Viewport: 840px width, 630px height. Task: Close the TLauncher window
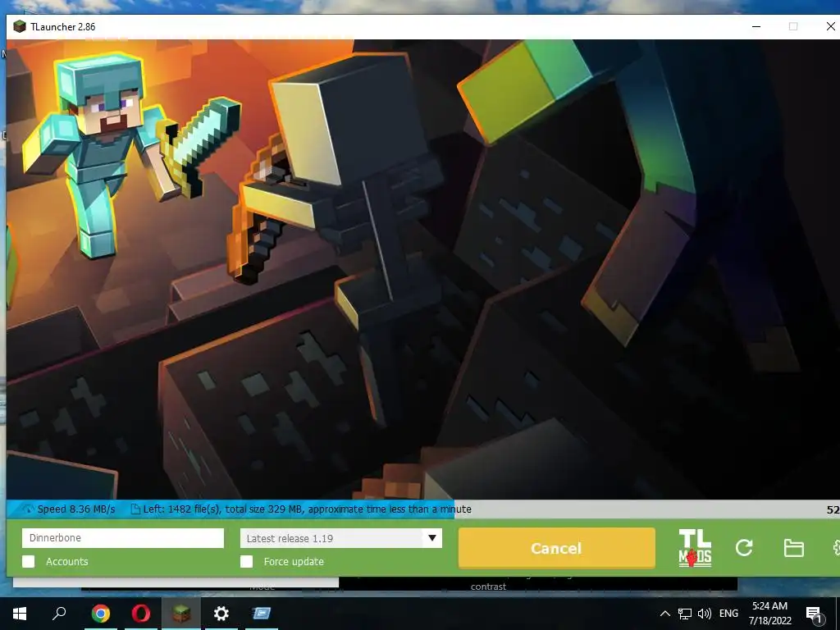[831, 26]
